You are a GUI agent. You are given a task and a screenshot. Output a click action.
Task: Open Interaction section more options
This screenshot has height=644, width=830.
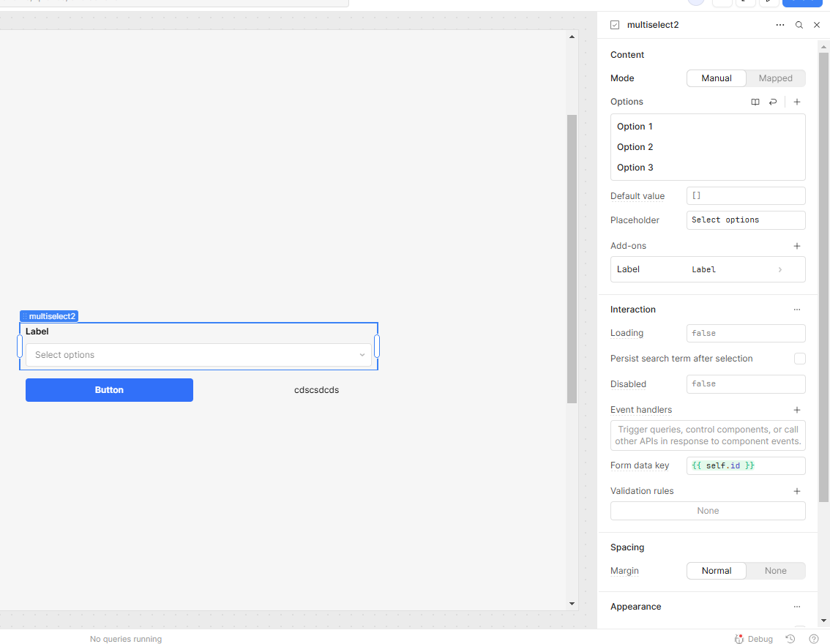796,310
